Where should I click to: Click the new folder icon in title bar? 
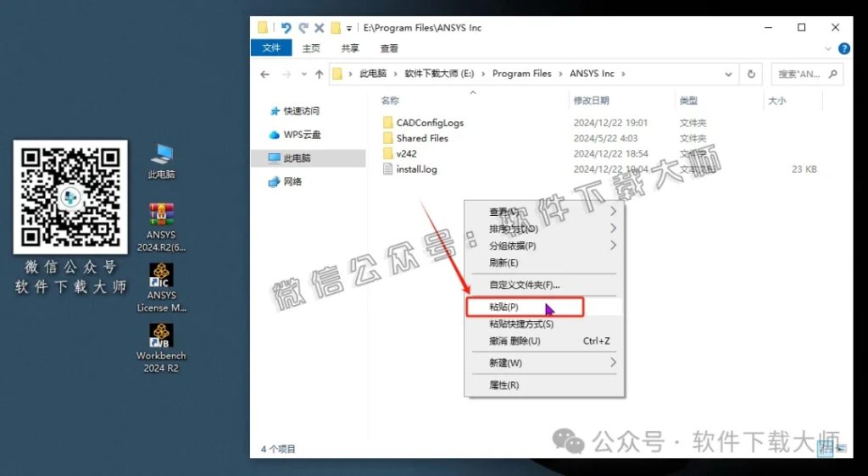pyautogui.click(x=336, y=28)
